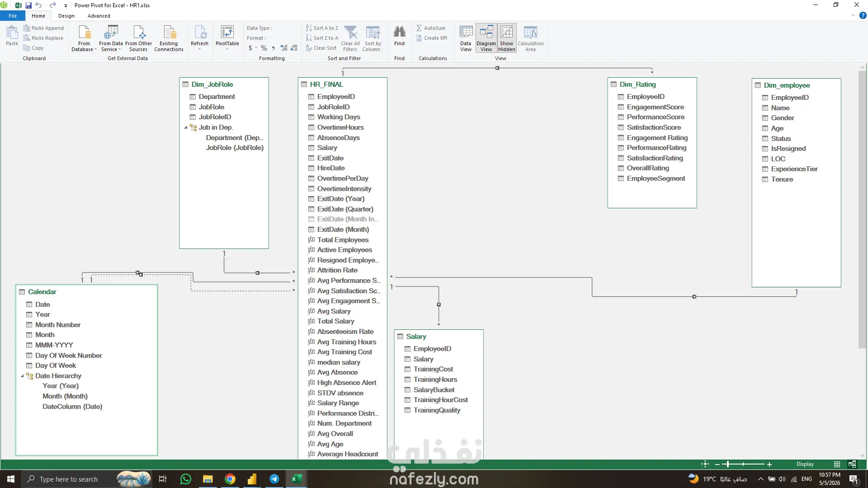Toggle the Calculation Area
868x488 pixels.
(x=531, y=38)
